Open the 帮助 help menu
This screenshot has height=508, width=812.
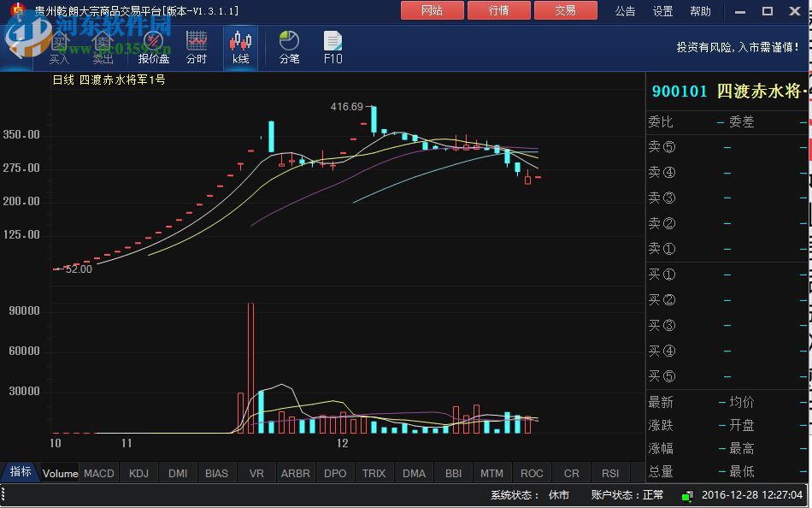701,11
